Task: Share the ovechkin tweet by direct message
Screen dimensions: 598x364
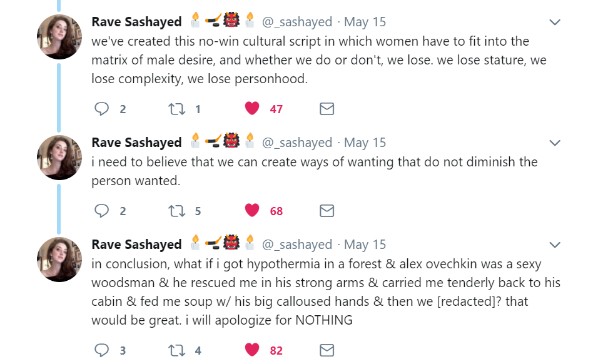Action: (327, 350)
